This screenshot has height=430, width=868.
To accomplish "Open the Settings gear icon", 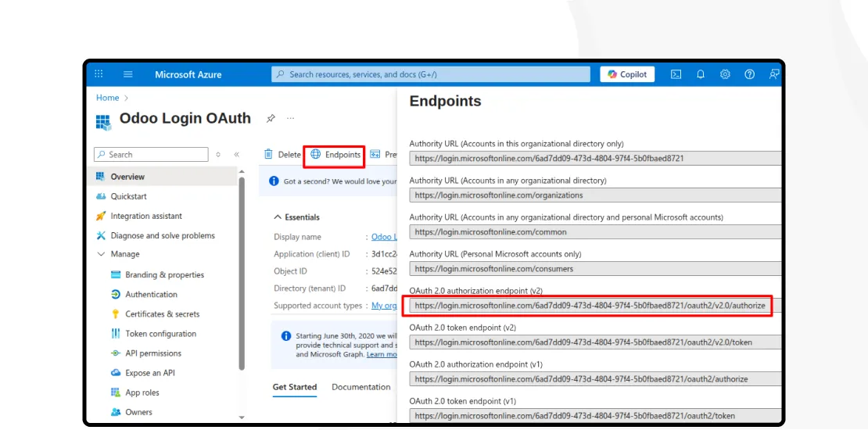I will click(x=725, y=74).
